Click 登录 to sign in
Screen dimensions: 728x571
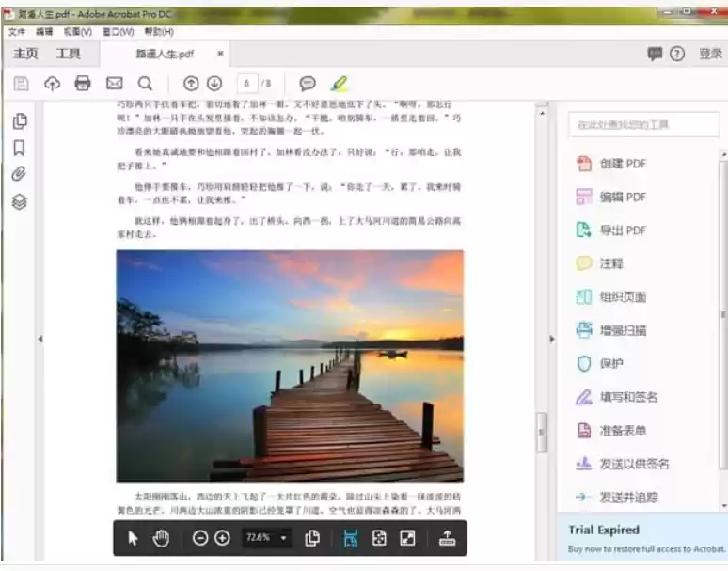point(710,54)
